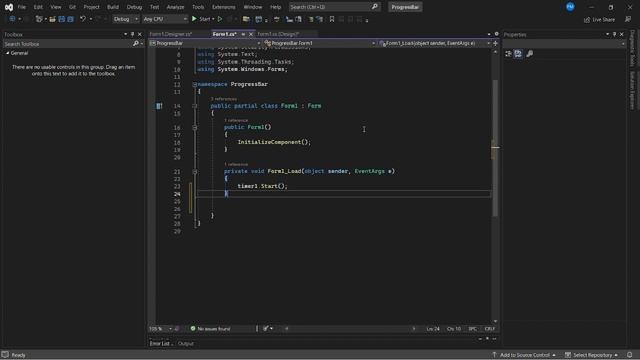Click Start Without Debugging outline play icon
The height and width of the screenshot is (360, 640).
point(220,19)
